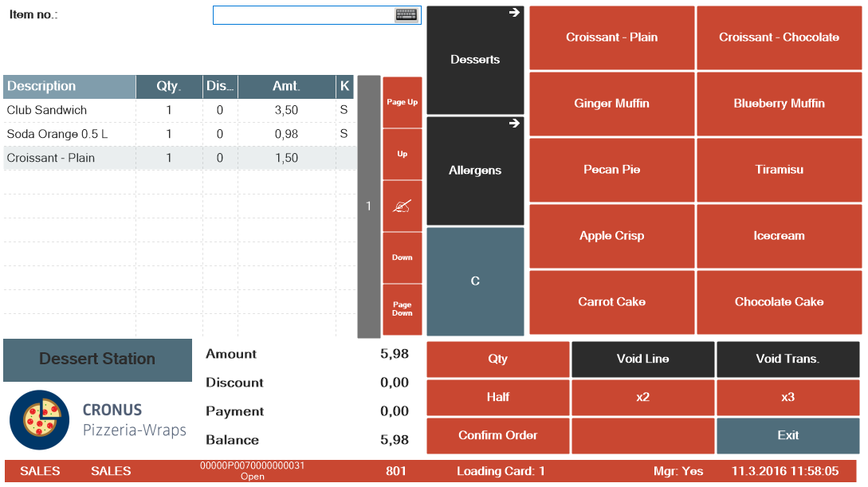Open the Allergens submenu

(x=475, y=171)
